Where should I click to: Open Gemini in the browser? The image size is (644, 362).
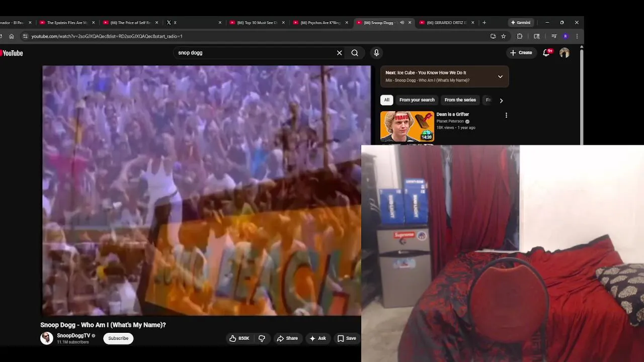tap(520, 23)
